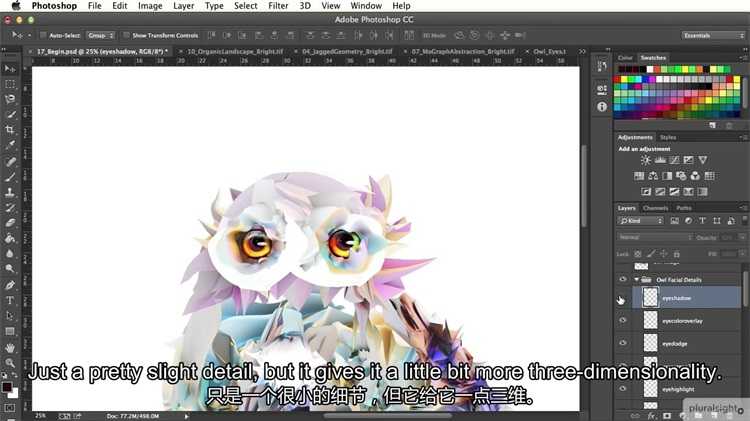This screenshot has width=750, height=421.
Task: Select the Spot Healing Brush tool
Action: (x=10, y=161)
